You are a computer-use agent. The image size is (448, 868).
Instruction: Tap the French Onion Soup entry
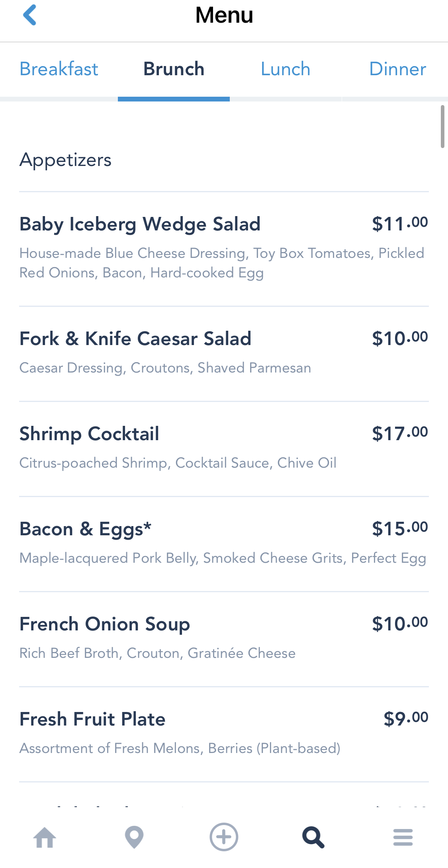pyautogui.click(x=105, y=624)
